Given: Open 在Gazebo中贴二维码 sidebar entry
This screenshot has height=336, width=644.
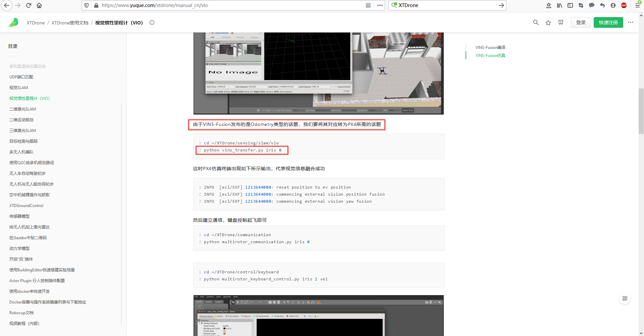Looking at the screenshot, I should (28, 238).
